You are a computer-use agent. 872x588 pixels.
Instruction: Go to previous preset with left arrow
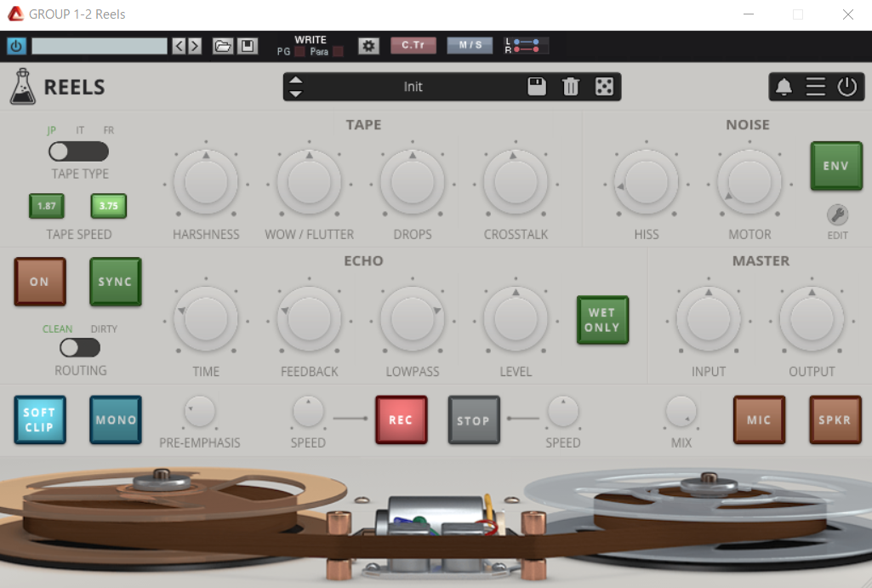179,46
